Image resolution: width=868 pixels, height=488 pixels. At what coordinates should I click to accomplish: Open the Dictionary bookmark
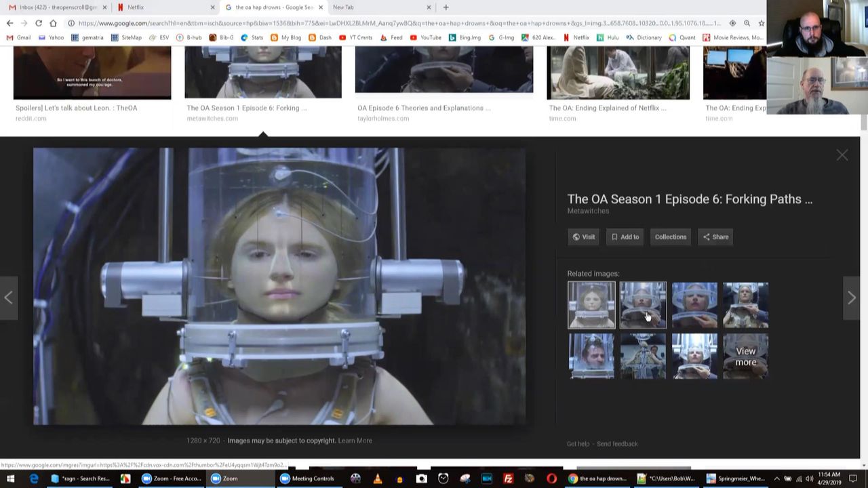(644, 38)
